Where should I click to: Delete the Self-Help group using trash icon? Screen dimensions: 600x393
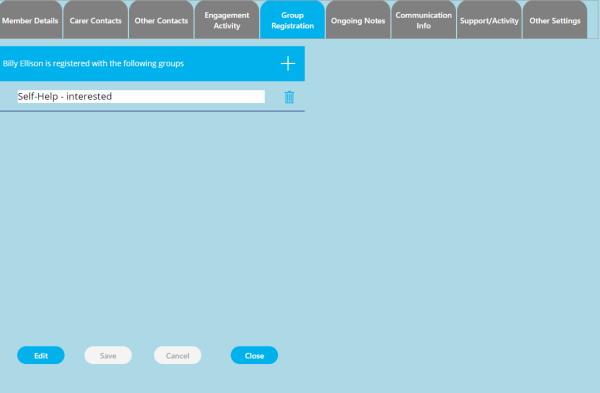(289, 97)
